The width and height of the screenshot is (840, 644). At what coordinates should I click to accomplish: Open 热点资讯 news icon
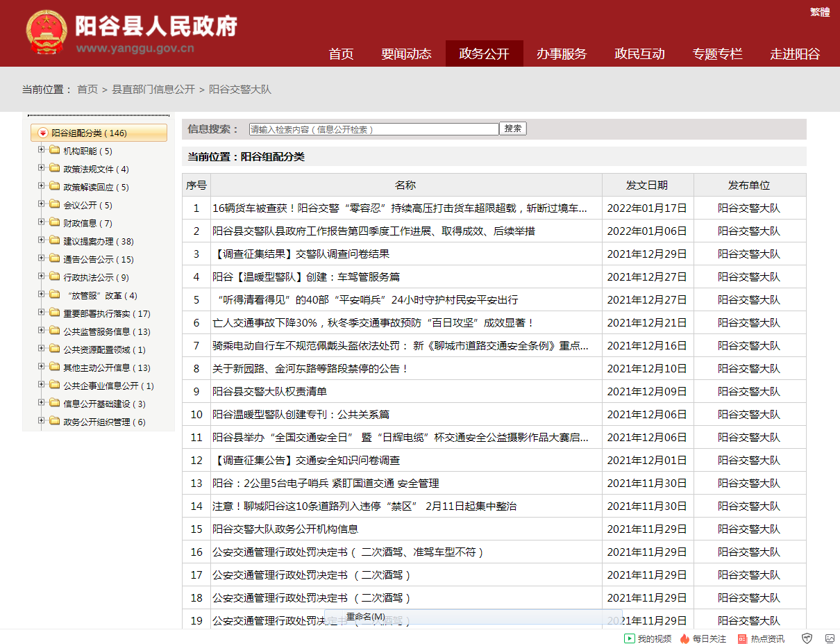point(742,638)
